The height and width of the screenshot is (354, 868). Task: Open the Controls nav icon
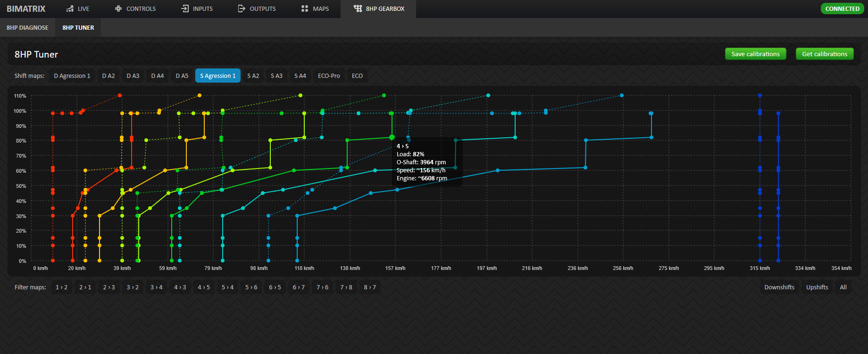118,9
